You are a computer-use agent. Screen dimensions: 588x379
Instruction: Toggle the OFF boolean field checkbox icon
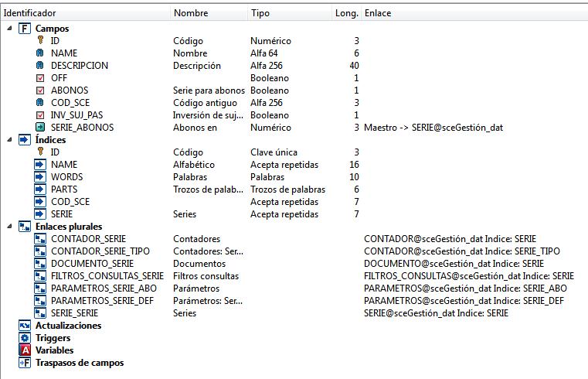point(40,77)
